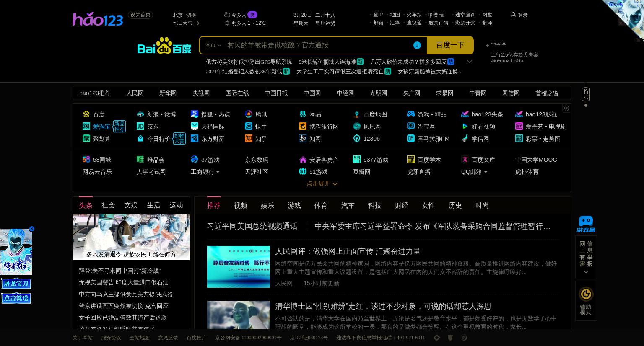This screenshot has height=346, width=644.
Task: Click the 12306 railway icon
Action: 357,138
